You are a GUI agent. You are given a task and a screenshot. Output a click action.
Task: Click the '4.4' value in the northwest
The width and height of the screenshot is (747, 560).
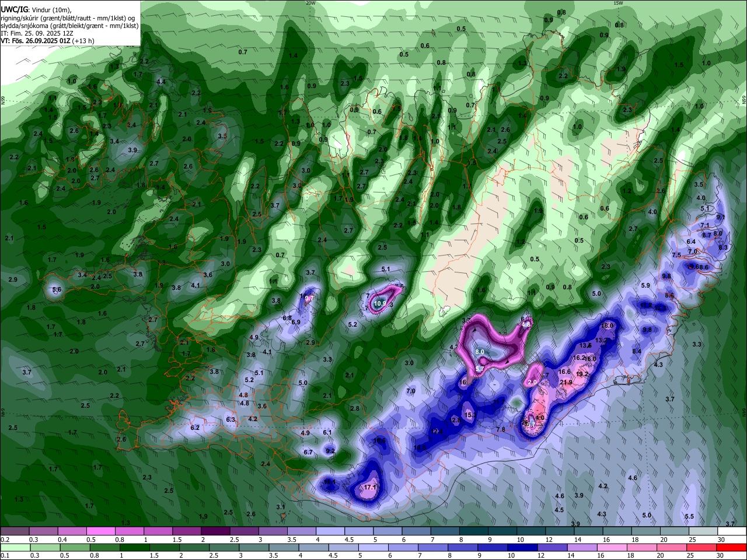click(160, 82)
